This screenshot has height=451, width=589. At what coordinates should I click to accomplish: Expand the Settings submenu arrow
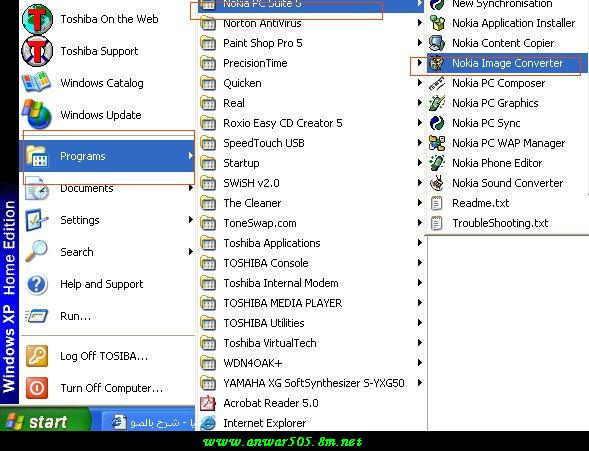click(190, 219)
